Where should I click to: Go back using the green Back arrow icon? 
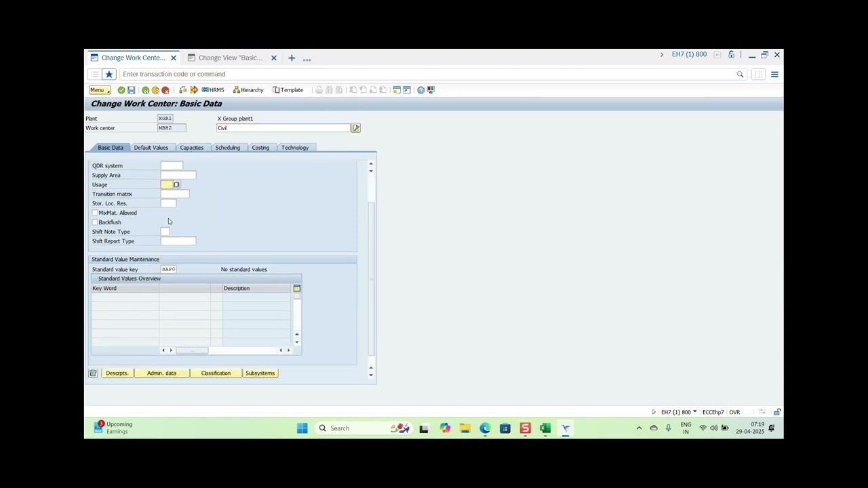pos(145,90)
